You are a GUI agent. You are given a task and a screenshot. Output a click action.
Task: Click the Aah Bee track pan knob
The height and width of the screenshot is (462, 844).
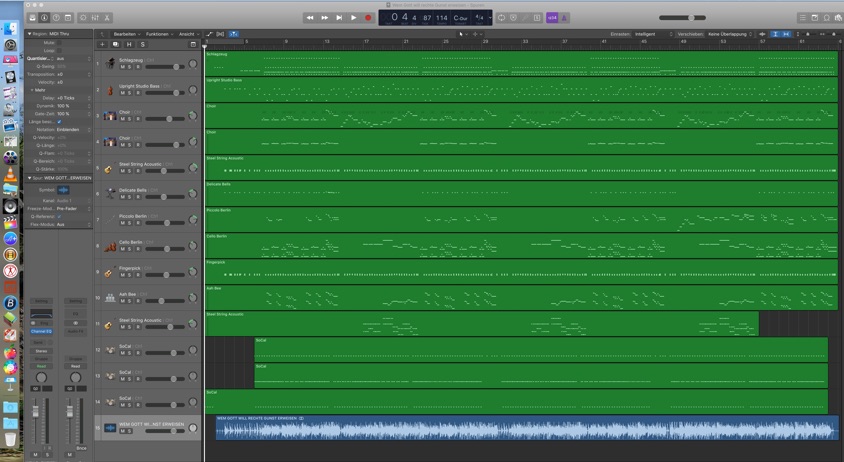point(193,298)
